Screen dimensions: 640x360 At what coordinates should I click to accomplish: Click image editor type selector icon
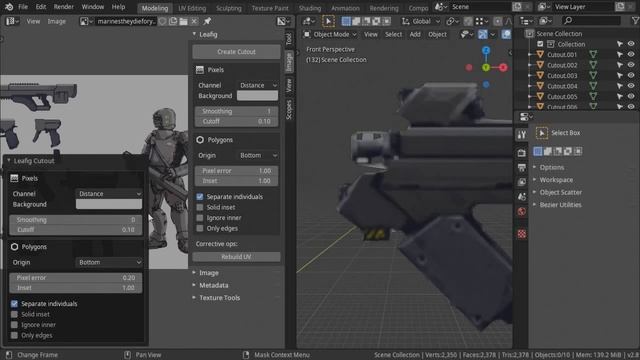11,21
